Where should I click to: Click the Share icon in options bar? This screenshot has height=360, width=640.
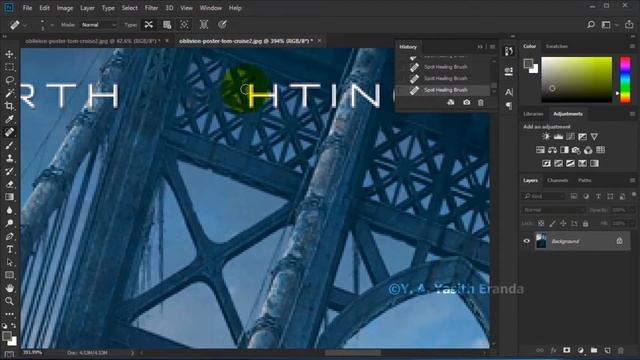(629, 24)
